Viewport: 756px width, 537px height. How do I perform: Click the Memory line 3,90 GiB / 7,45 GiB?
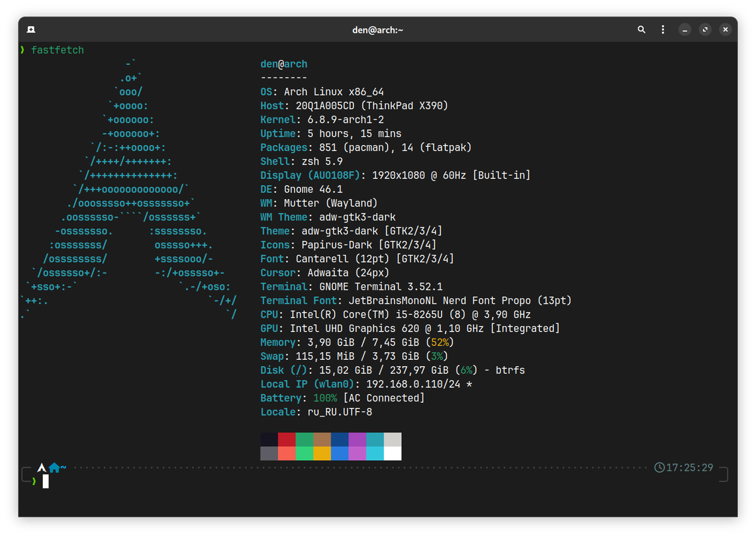[x=357, y=342]
